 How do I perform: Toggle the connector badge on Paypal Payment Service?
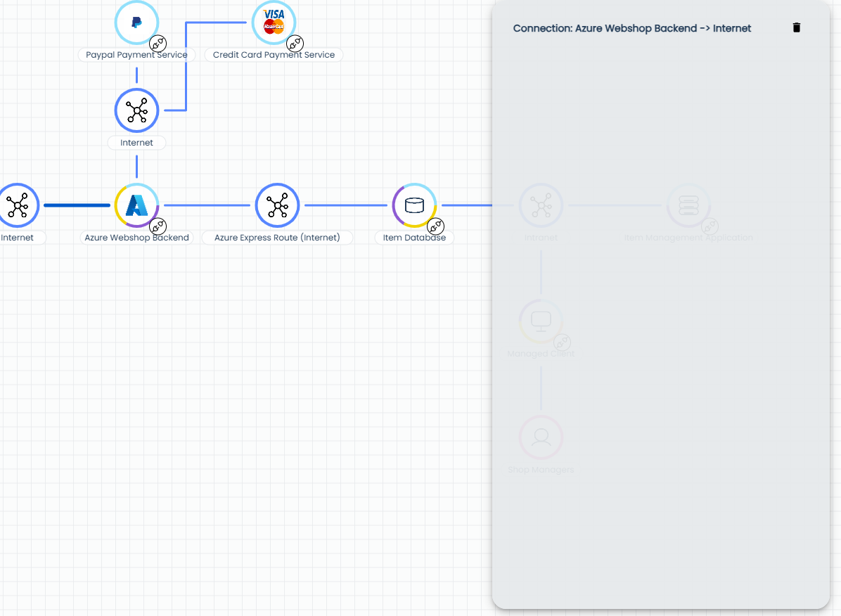click(x=158, y=44)
